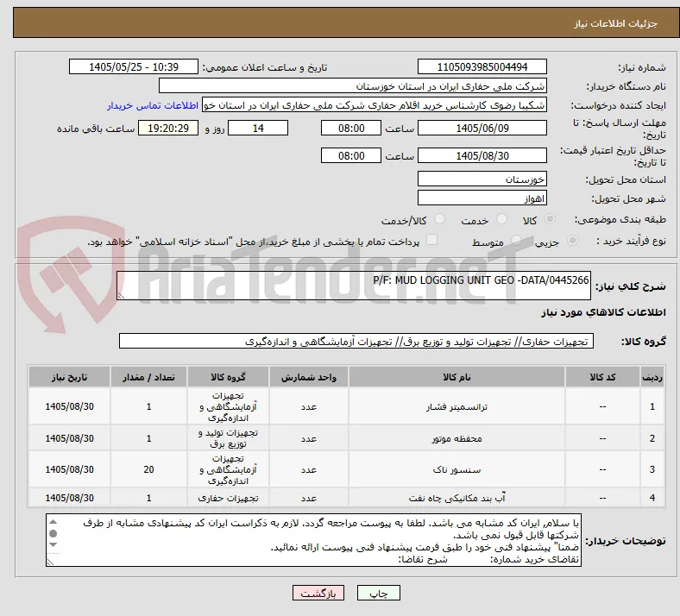Click the شماره نیاز field 1105093985004494
The width and height of the screenshot is (680, 616).
click(x=482, y=66)
